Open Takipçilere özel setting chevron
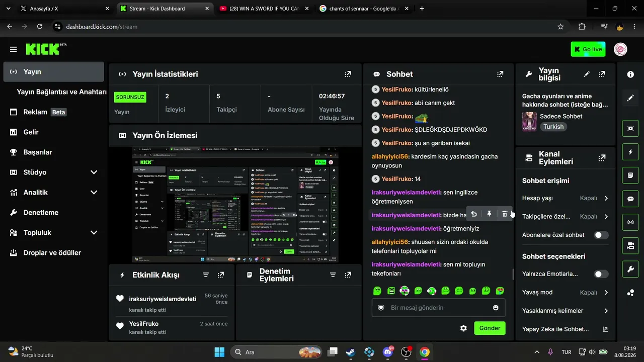The height and width of the screenshot is (362, 644). 606,217
